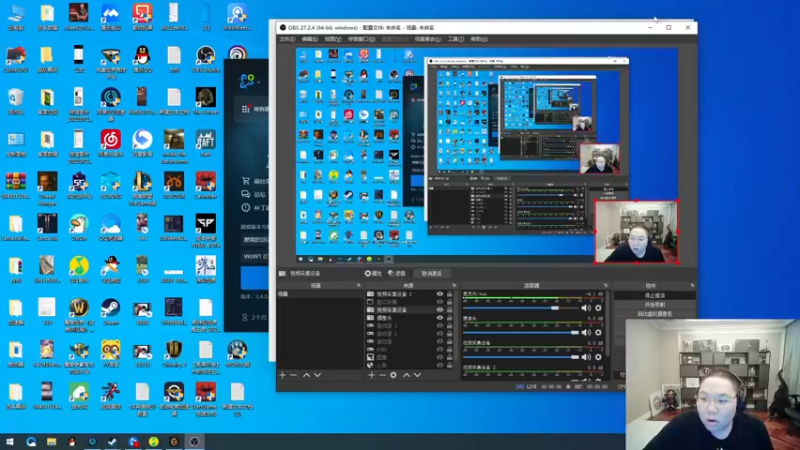
Task: Pop out the Audio Mixer dock
Action: click(606, 286)
